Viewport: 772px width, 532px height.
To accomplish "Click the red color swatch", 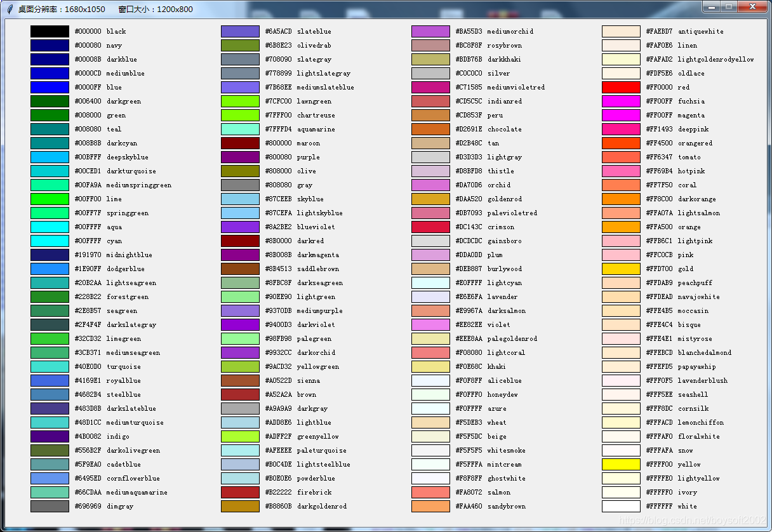I will click(x=621, y=88).
